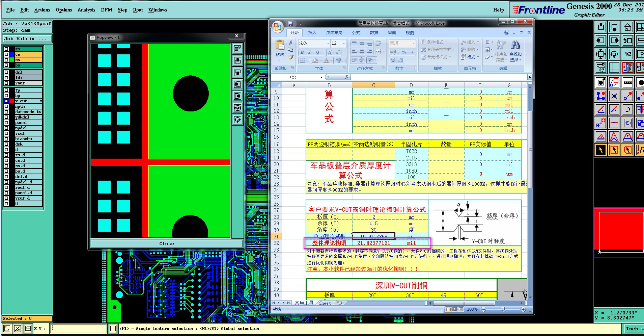Click the Excel Office button

coord(278,27)
